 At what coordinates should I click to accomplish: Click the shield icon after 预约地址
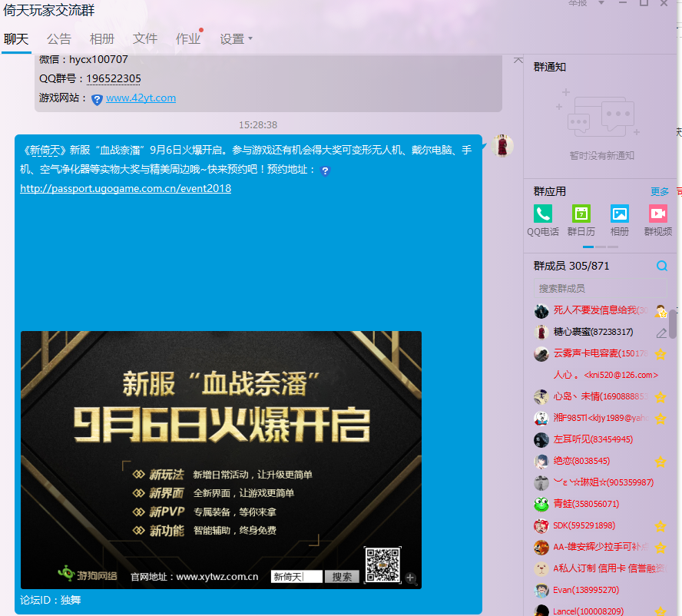(x=325, y=171)
